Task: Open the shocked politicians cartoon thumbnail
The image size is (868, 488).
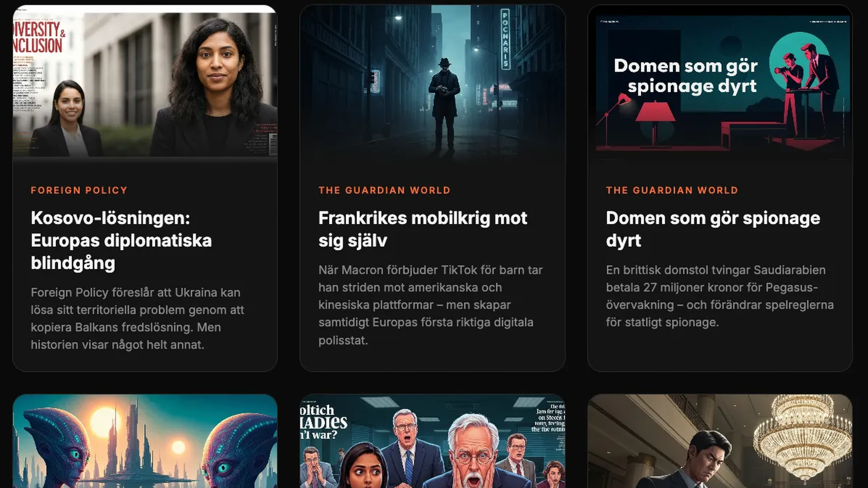Action: point(432,441)
